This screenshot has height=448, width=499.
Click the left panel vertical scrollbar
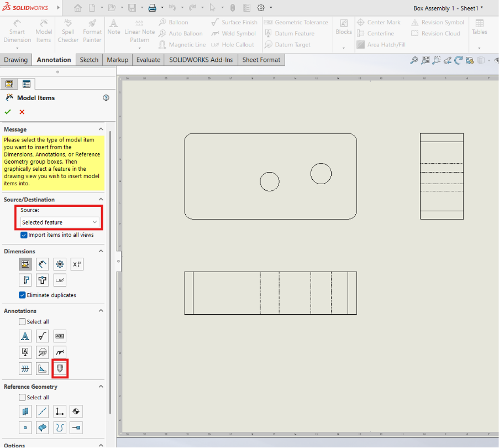[110, 272]
